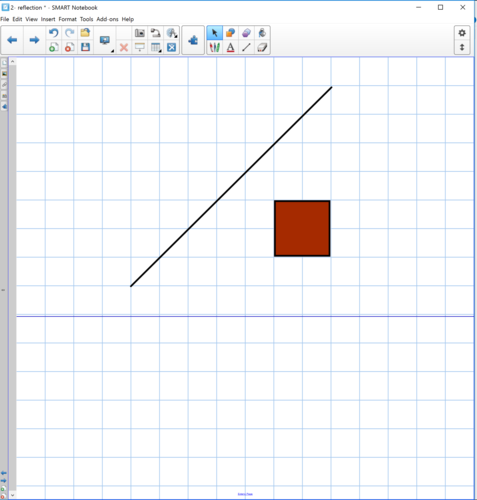Expand the measurement tools dropdown
This screenshot has height=500, width=477.
point(172,33)
